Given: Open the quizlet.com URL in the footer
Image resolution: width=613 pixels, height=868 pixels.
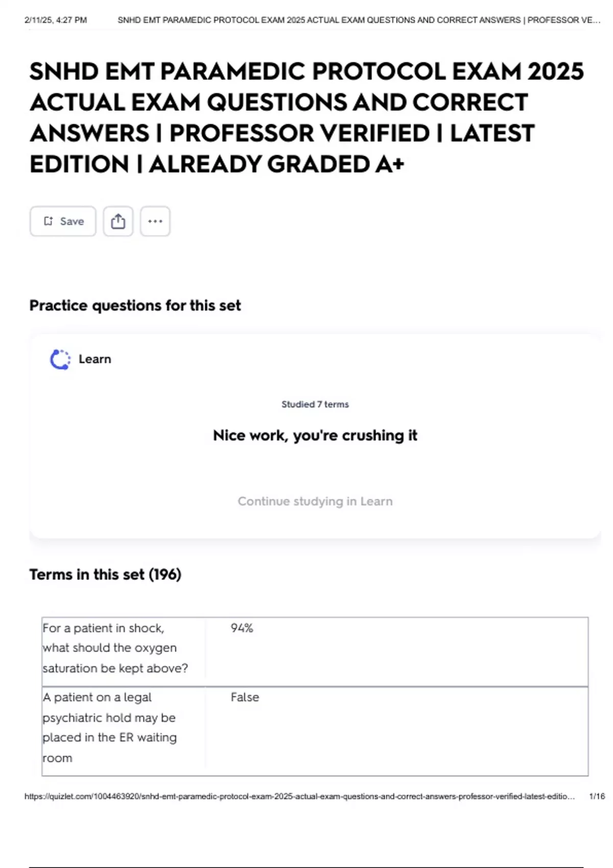Looking at the screenshot, I should click(299, 797).
